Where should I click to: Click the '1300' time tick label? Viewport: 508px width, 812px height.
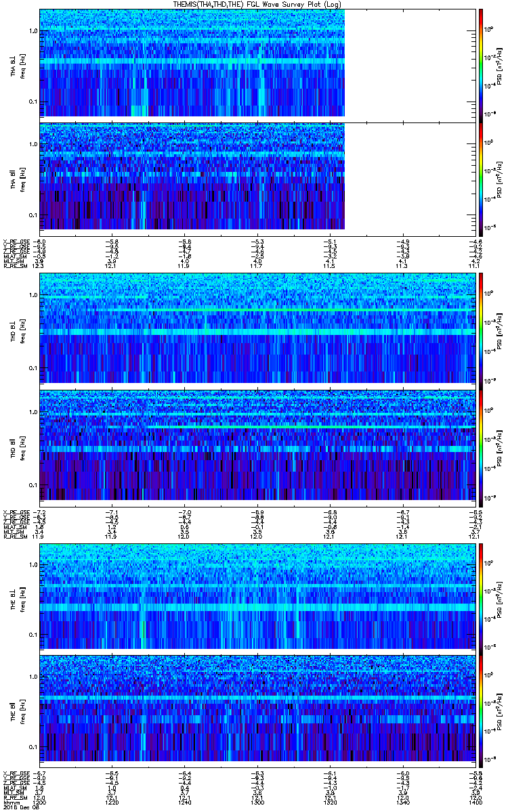(x=257, y=803)
